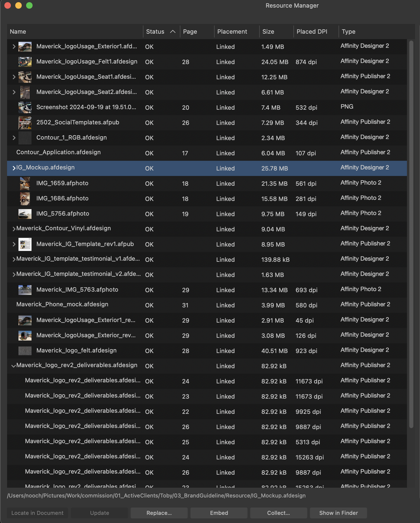Select IMG_1659.afphoto thumbnail
Viewport: 420px width, 523px height.
tap(25, 183)
